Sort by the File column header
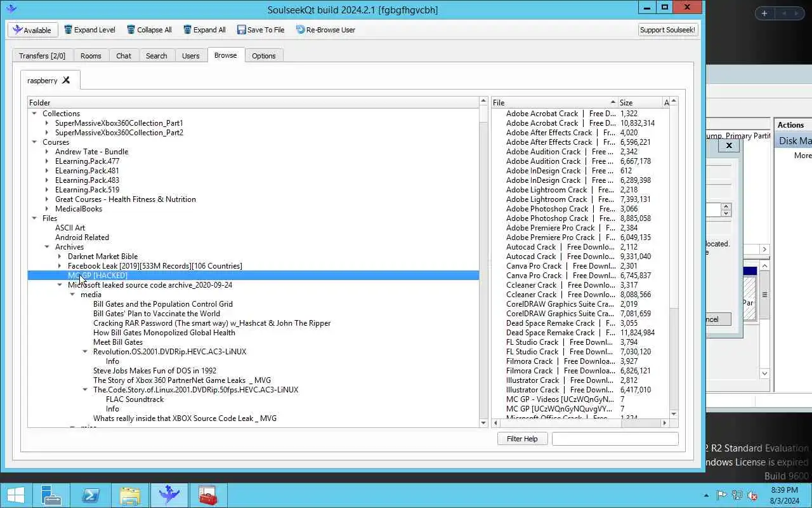The image size is (812, 508). point(555,102)
